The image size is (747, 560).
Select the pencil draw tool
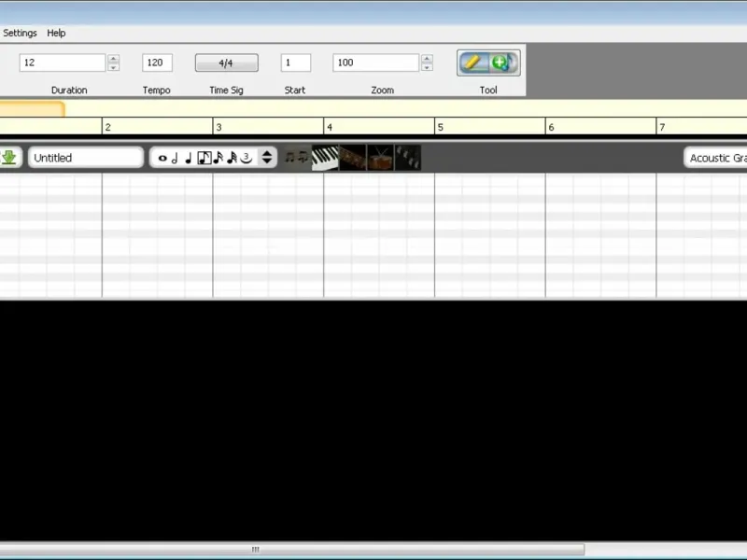pyautogui.click(x=473, y=63)
